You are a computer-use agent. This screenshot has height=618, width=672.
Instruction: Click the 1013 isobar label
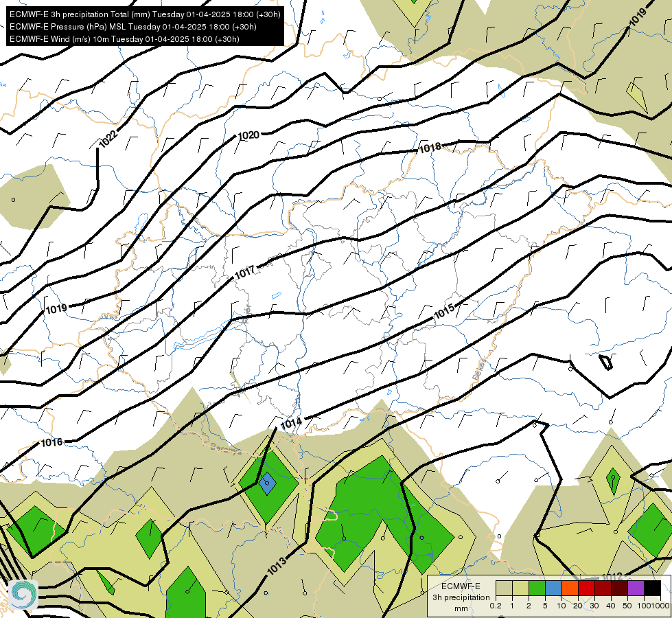277,566
